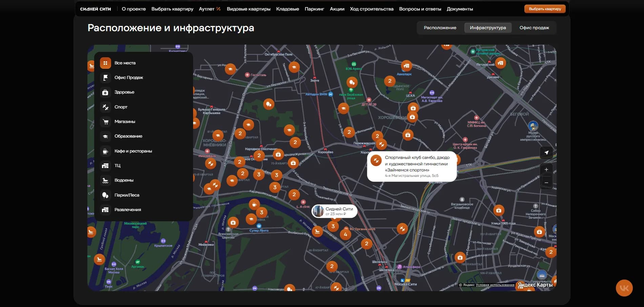Screen dimensions: 644x307
Task: Open 'Ход строительства' section
Action: click(x=372, y=9)
